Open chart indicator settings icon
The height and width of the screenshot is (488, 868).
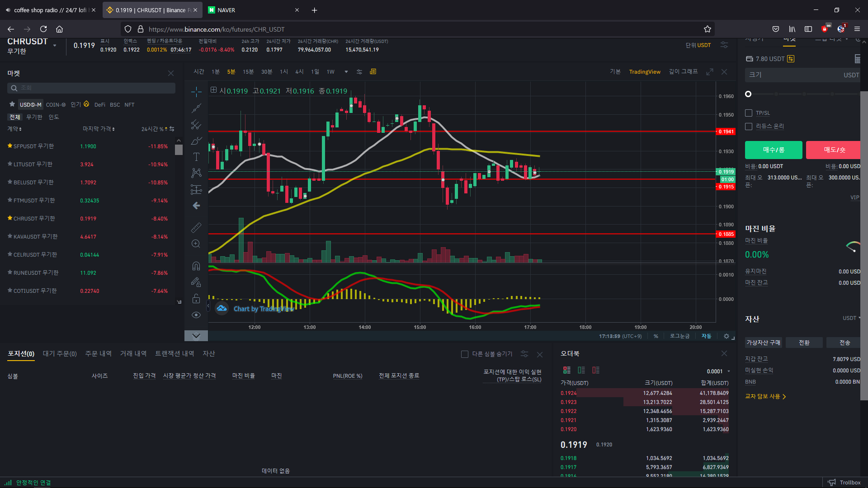(359, 72)
